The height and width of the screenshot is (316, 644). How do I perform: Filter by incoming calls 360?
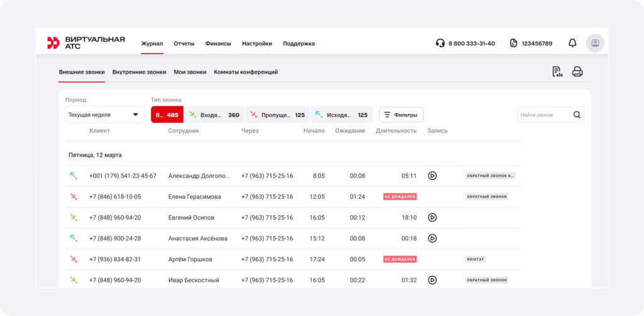coord(214,115)
